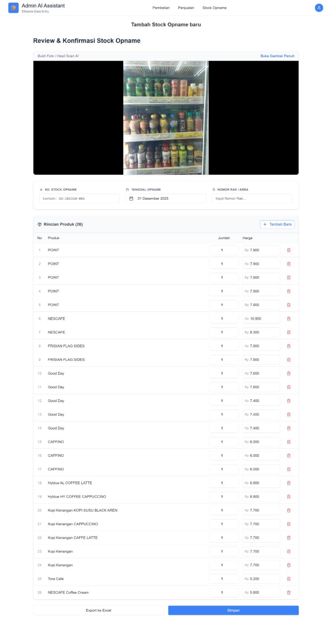Click product name Kopi Kenangan CAPPUCCINO
Screen dimensions: 332x644
tap(73, 524)
